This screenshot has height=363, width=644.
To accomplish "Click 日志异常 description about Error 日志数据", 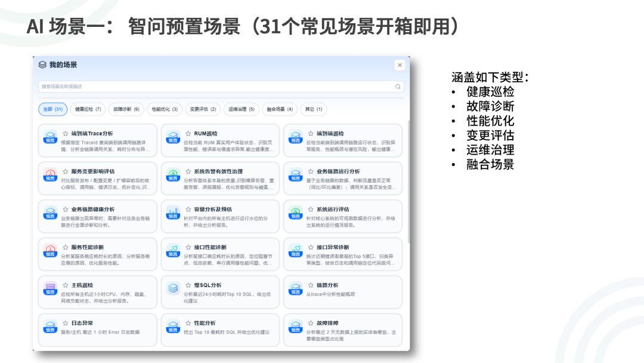I will pyautogui.click(x=100, y=332).
